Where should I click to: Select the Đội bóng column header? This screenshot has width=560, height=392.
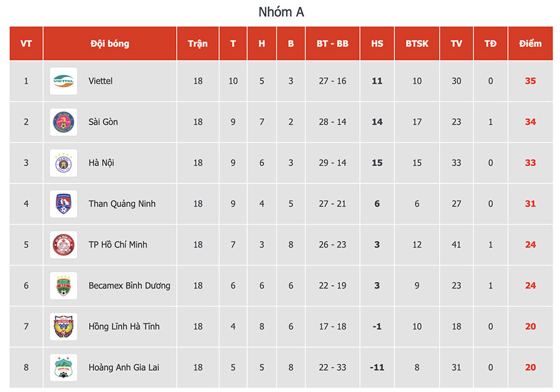(110, 44)
